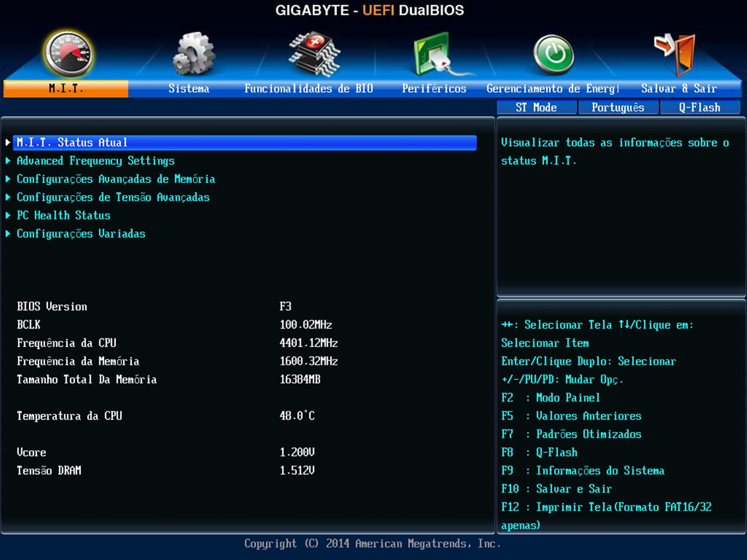This screenshot has width=747, height=560.
Task: Open Funcionalidades de BIO tab
Action: (x=309, y=89)
